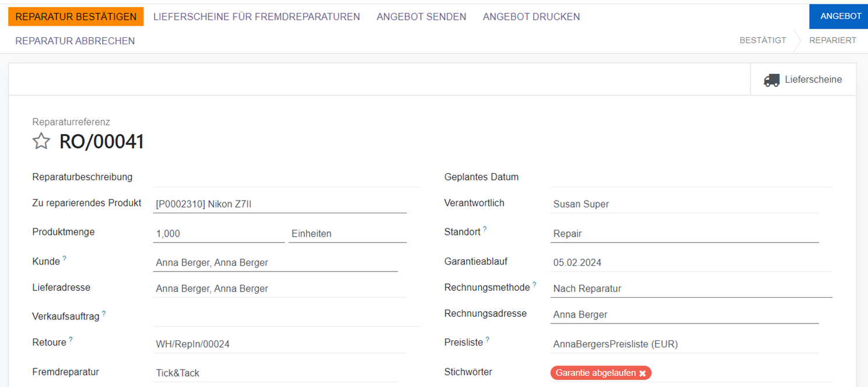Screen dimensions: 868x387
Task: Open Lieferscheine truck icon button
Action: (x=803, y=80)
